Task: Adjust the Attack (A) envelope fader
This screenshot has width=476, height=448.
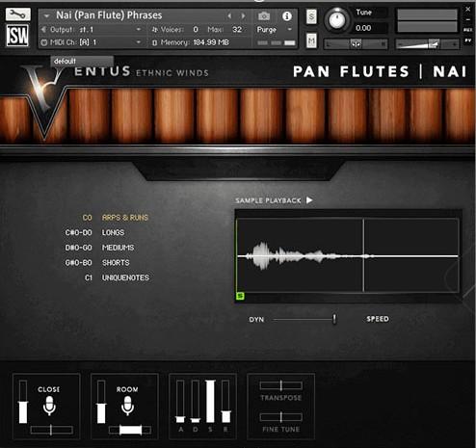Action: (x=180, y=402)
